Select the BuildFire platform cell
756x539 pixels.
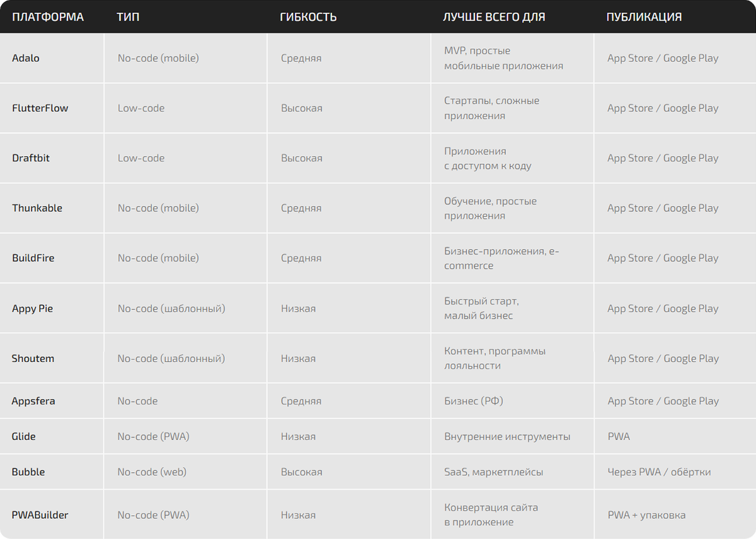coord(33,258)
